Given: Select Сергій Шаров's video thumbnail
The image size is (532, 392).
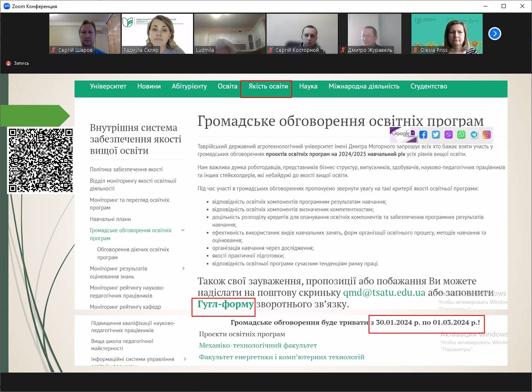Looking at the screenshot, I should pos(85,34).
